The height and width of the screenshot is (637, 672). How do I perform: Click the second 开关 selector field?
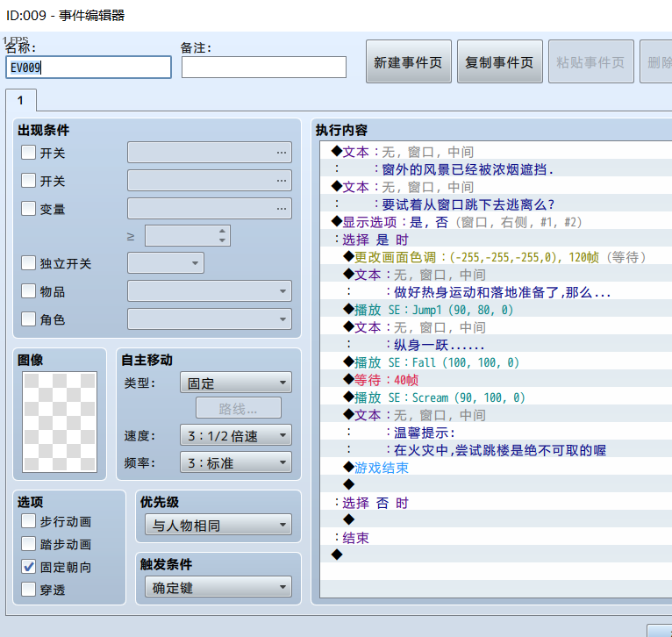click(209, 181)
